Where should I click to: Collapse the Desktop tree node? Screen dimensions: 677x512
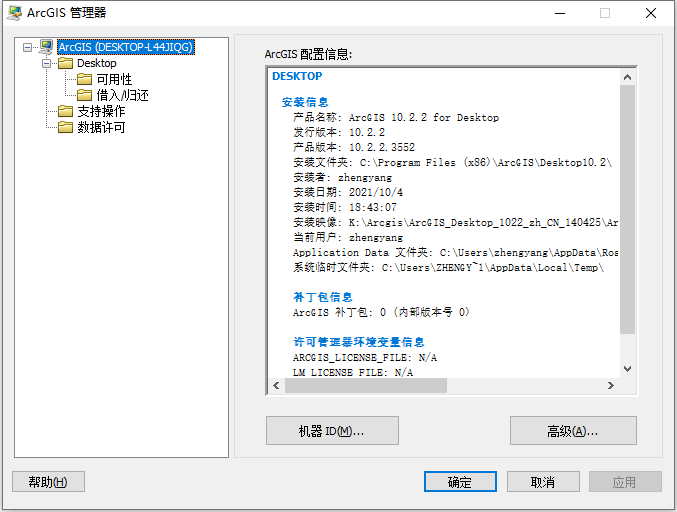(x=47, y=63)
